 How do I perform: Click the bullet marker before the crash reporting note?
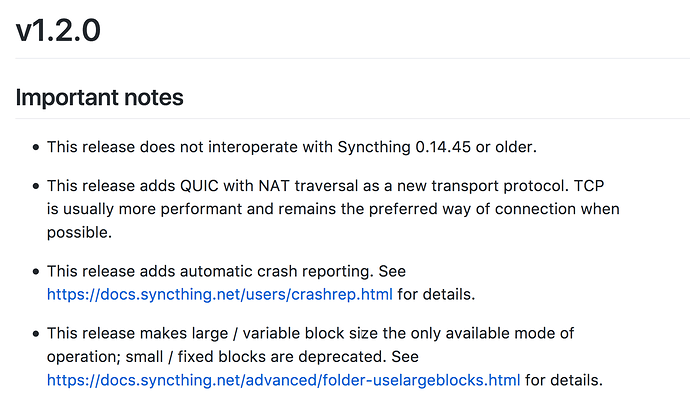pos(36,271)
